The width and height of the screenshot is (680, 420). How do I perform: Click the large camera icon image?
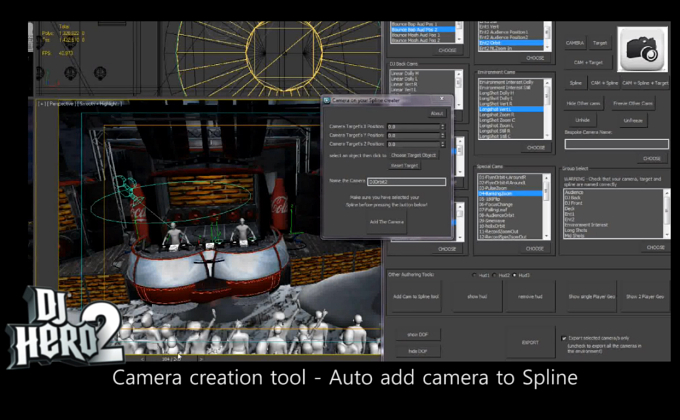click(642, 49)
